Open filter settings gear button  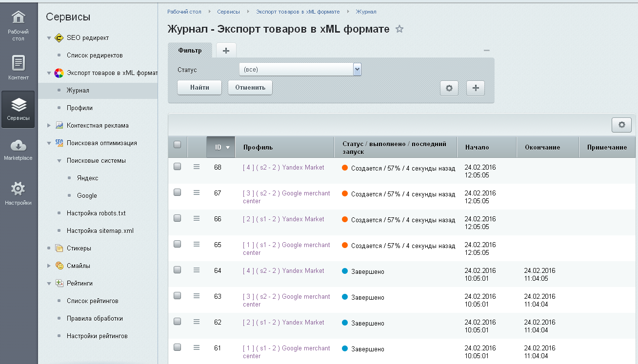pyautogui.click(x=449, y=88)
